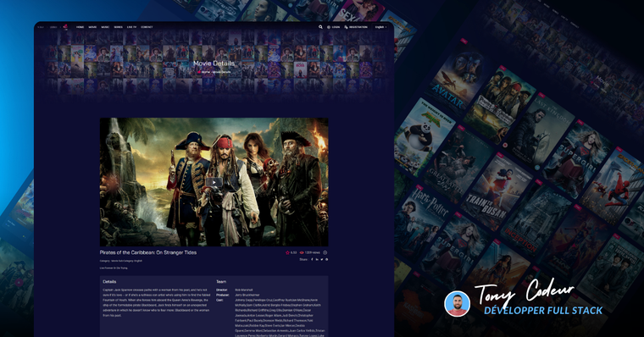
Task: Open the English language dropdown
Action: (380, 27)
